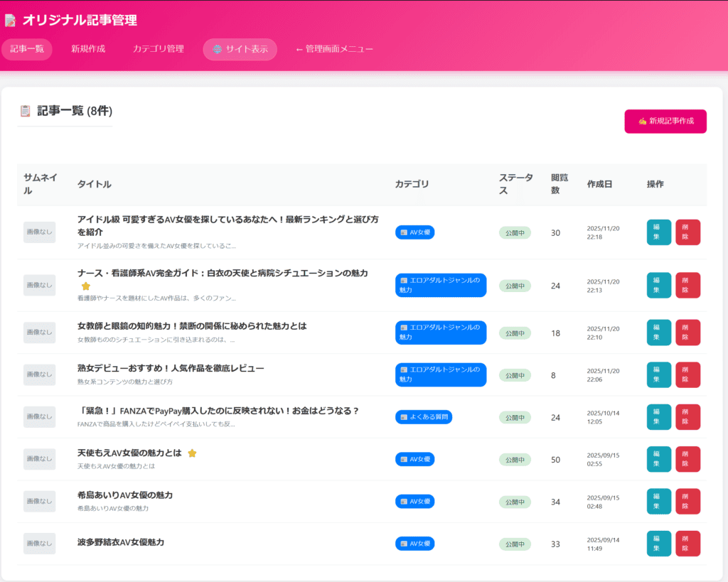
Task: Click the よくある質問 category badge
Action: pos(424,417)
